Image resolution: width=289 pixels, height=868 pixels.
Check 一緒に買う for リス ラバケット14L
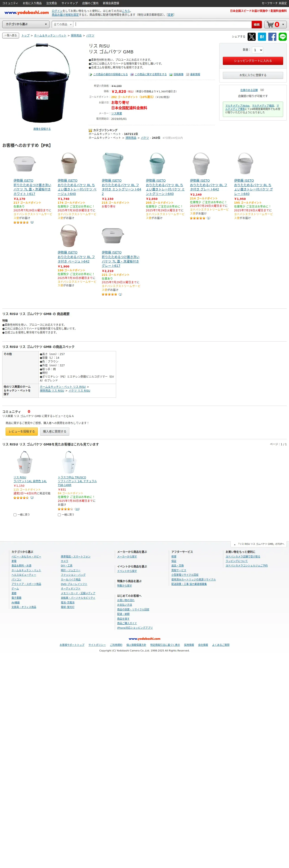[15, 514]
